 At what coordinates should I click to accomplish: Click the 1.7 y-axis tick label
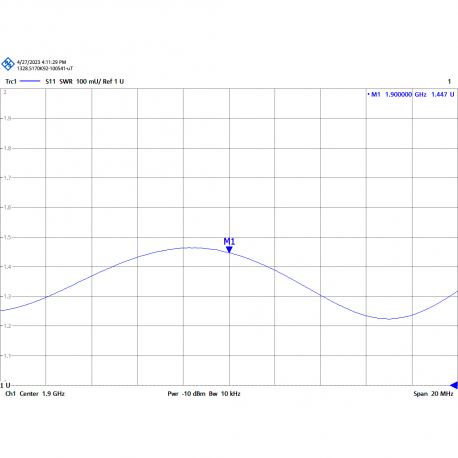(x=7, y=178)
